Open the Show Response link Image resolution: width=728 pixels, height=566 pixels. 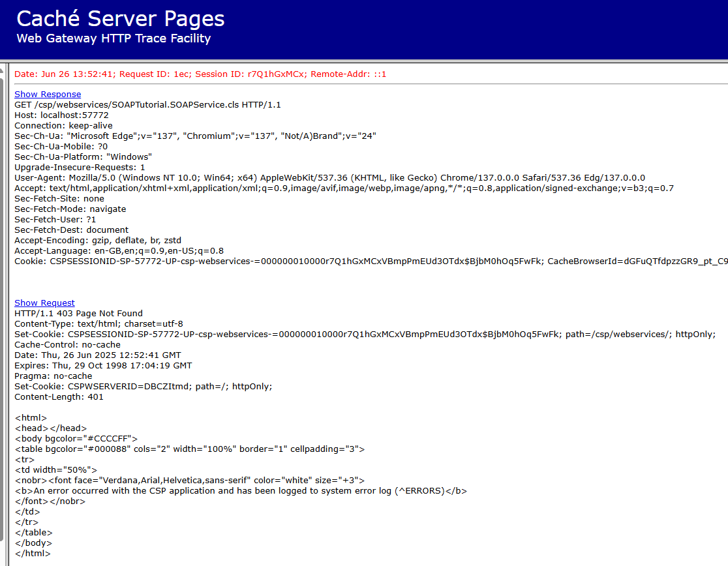(48, 94)
